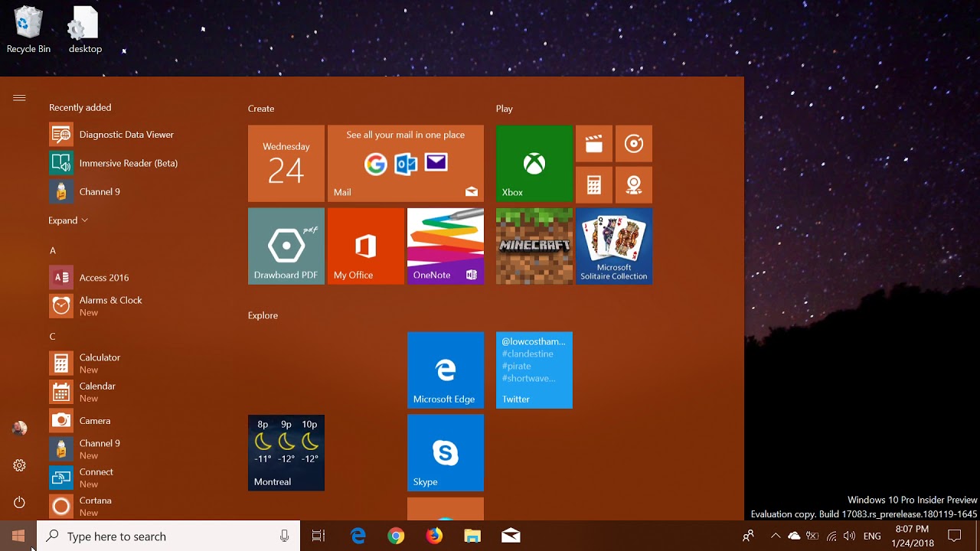The width and height of the screenshot is (980, 551).
Task: Launch the Drawboard PDF tile
Action: (286, 246)
